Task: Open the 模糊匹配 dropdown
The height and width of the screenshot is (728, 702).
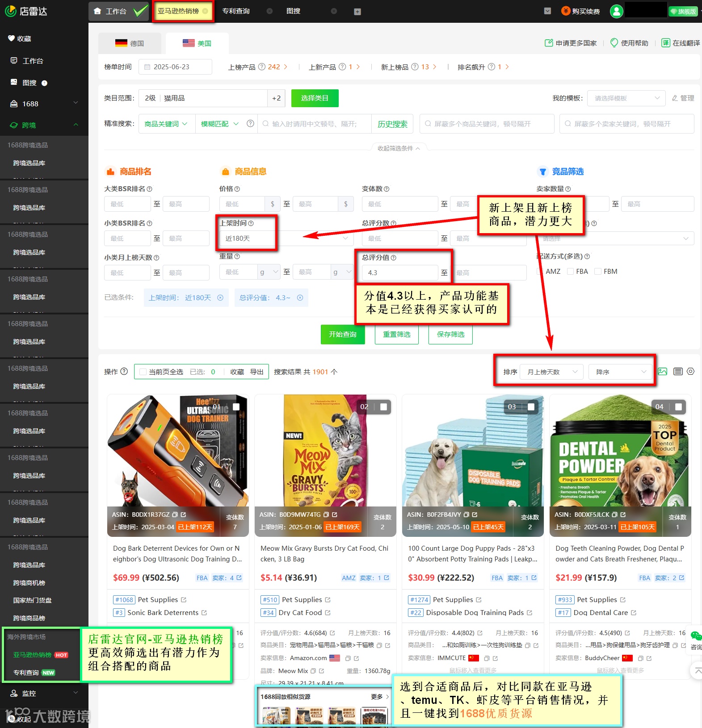Action: 220,124
